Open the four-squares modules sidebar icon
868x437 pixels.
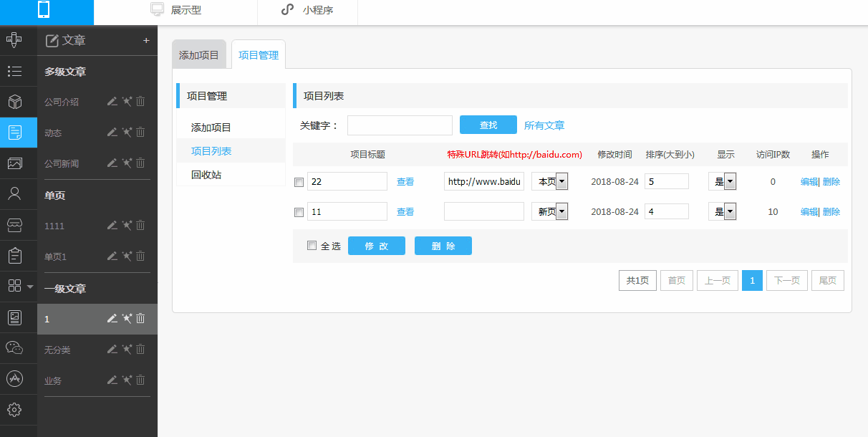[14, 286]
